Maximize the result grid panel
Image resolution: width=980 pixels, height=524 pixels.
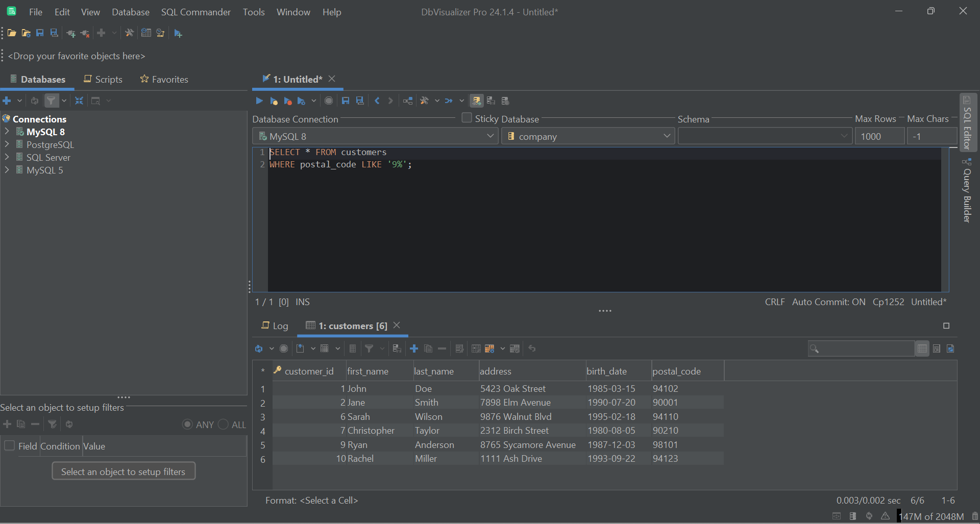[946, 326]
